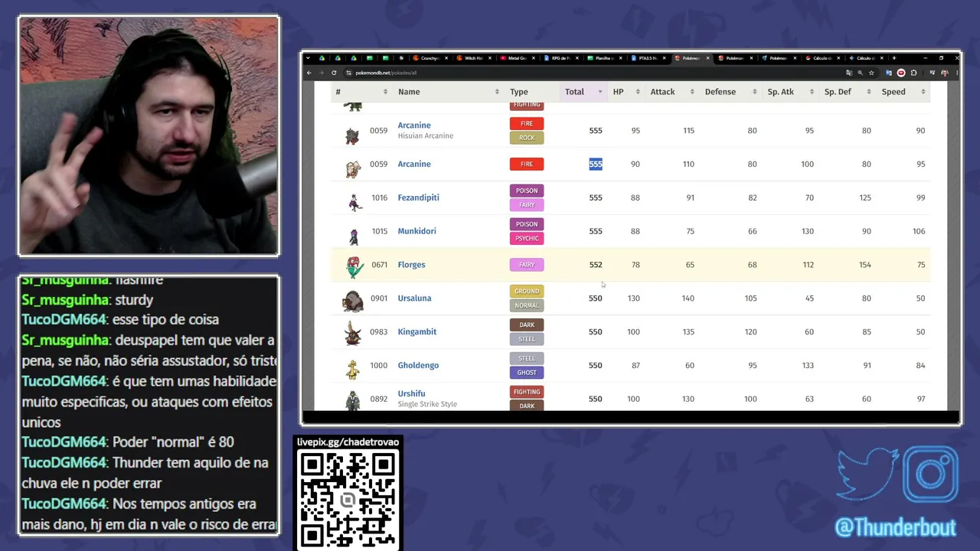Open the Gholdengo link
This screenshot has width=980, height=551.
click(418, 366)
